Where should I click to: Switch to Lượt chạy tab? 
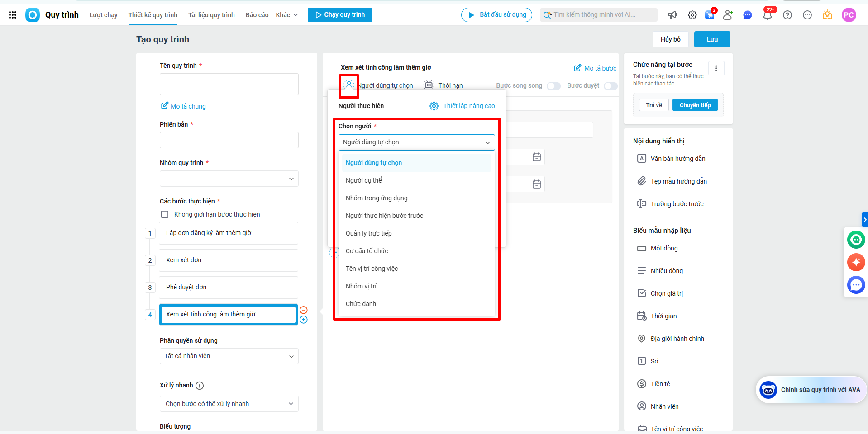pos(104,15)
